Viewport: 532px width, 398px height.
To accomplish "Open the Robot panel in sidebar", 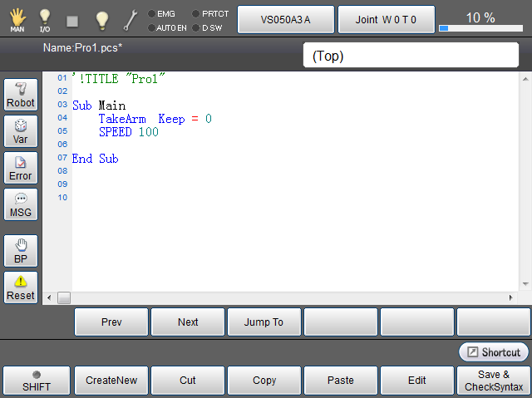I will (21, 95).
